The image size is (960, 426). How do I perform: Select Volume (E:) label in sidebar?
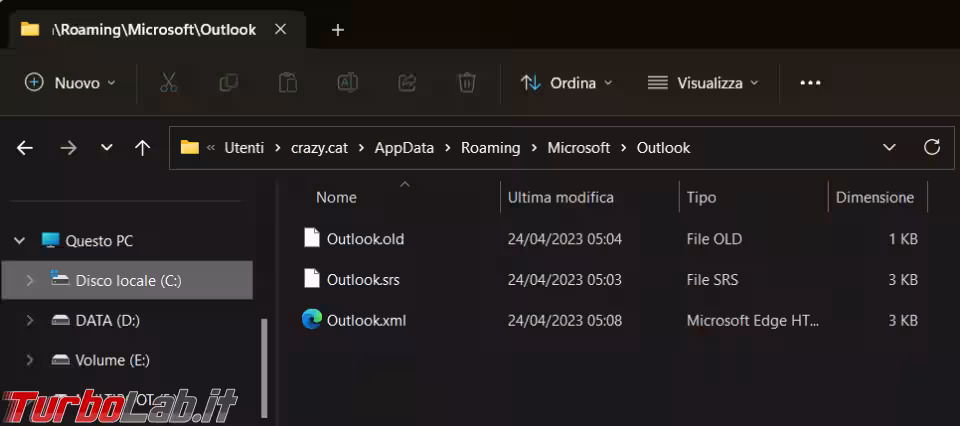113,360
